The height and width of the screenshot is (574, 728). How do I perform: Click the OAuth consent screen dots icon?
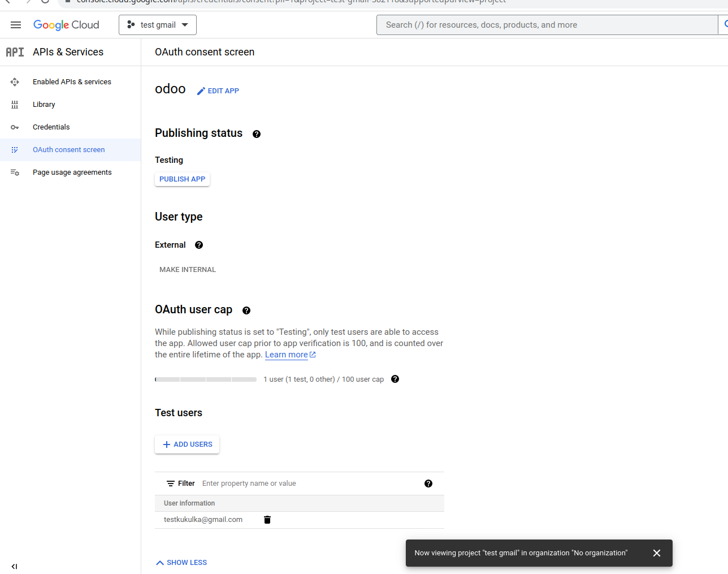(15, 150)
